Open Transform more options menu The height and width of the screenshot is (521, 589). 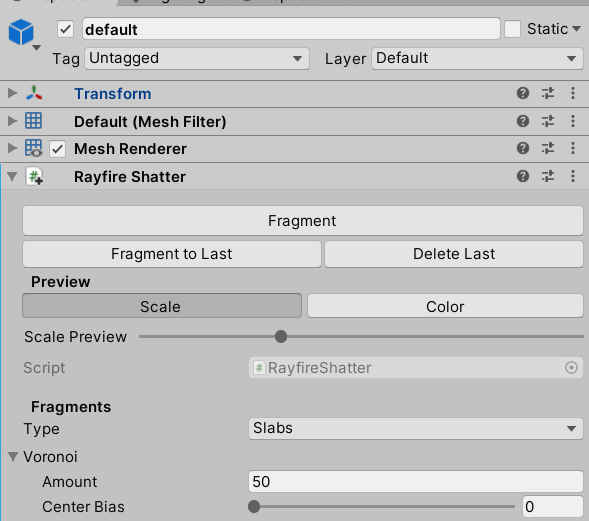pyautogui.click(x=573, y=93)
